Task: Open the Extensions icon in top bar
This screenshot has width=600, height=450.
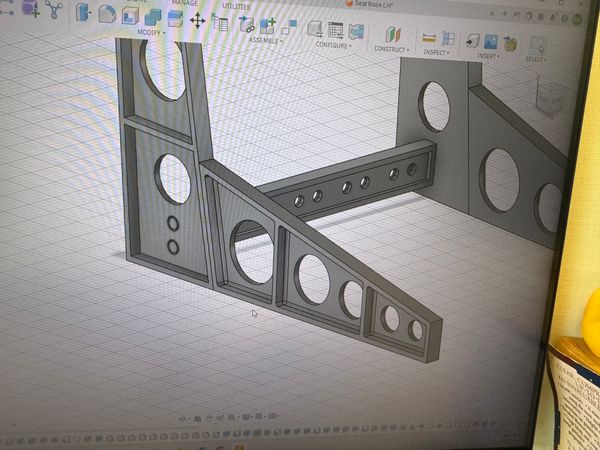Action: pyautogui.click(x=517, y=15)
